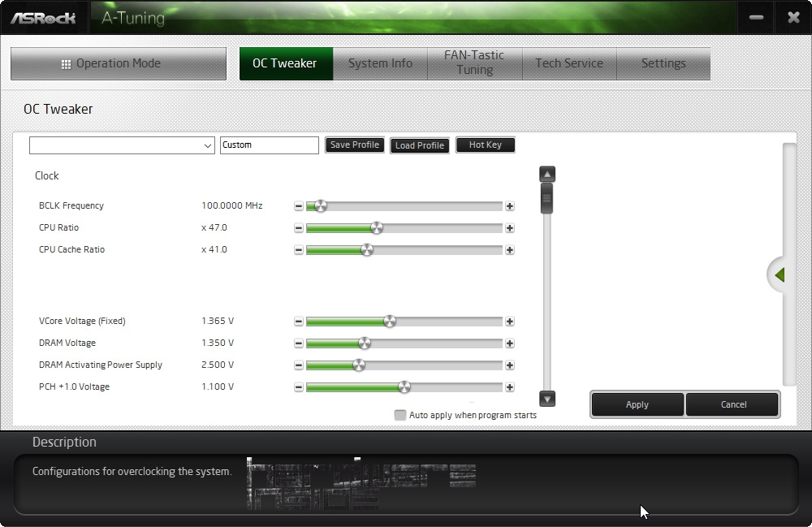The image size is (812, 527).
Task: Click the DRAM Voltage slider handle
Action: click(365, 343)
